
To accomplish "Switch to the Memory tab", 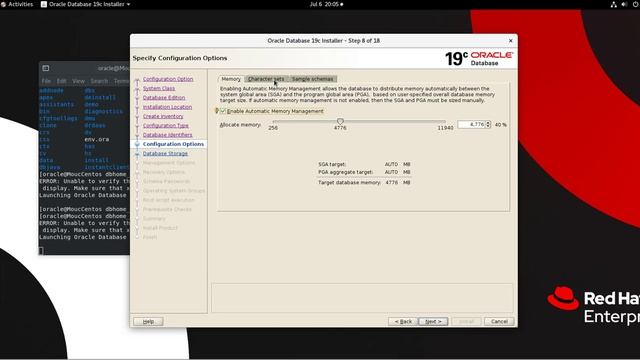I will point(231,79).
